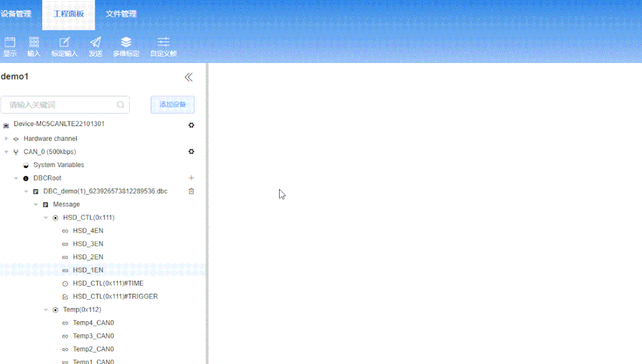
Task: Click the System Variables icon
Action: click(26, 165)
